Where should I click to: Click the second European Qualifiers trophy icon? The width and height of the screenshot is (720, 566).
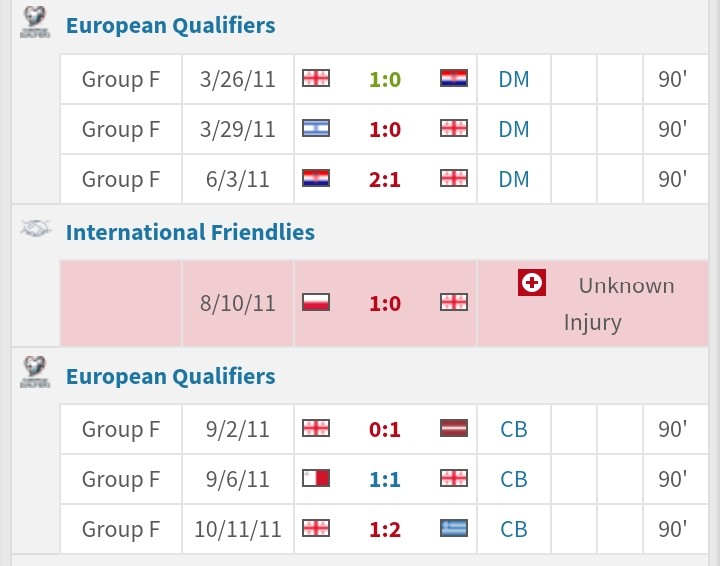point(35,372)
